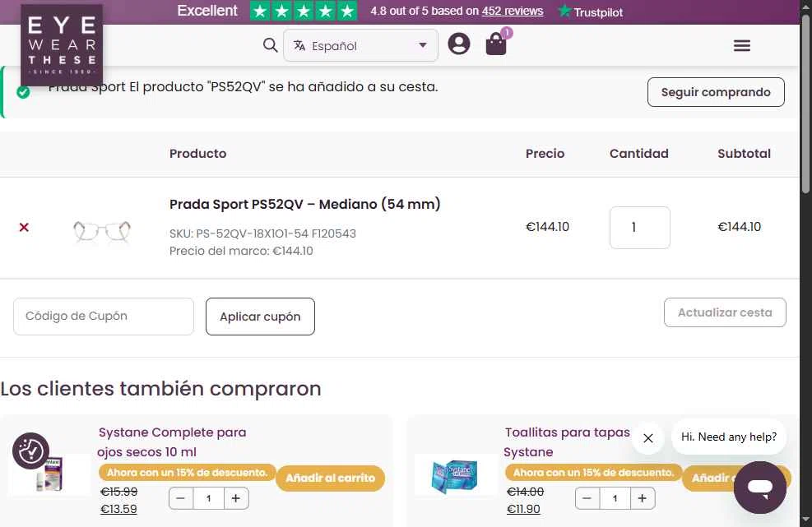This screenshot has height=527, width=812.
Task: Click the Prada glasses product thumbnail
Action: (x=102, y=230)
